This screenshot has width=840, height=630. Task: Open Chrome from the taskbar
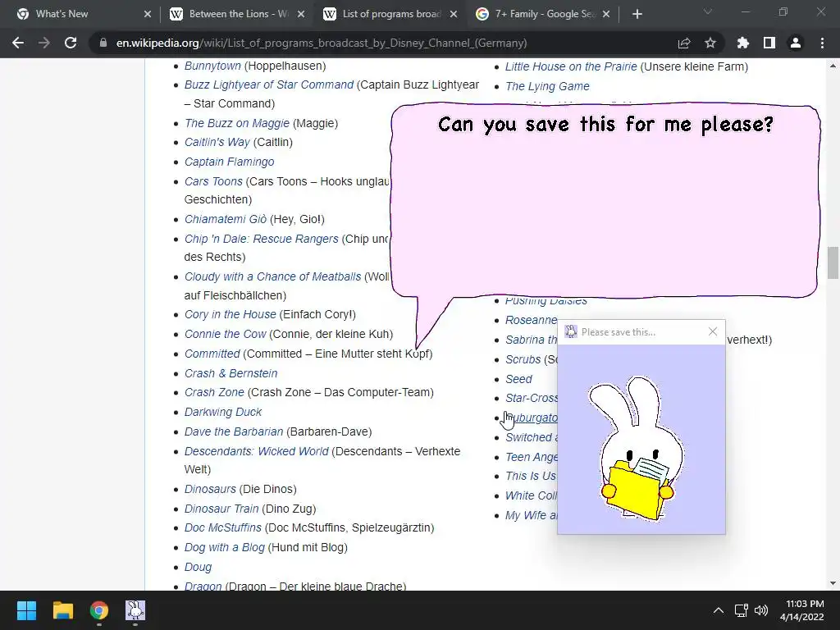[x=99, y=610]
